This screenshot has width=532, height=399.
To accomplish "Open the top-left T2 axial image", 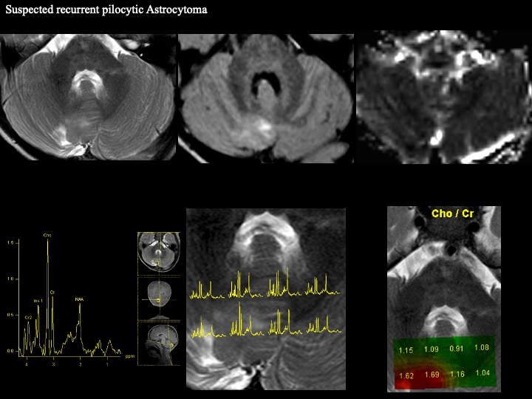I will click(88, 96).
